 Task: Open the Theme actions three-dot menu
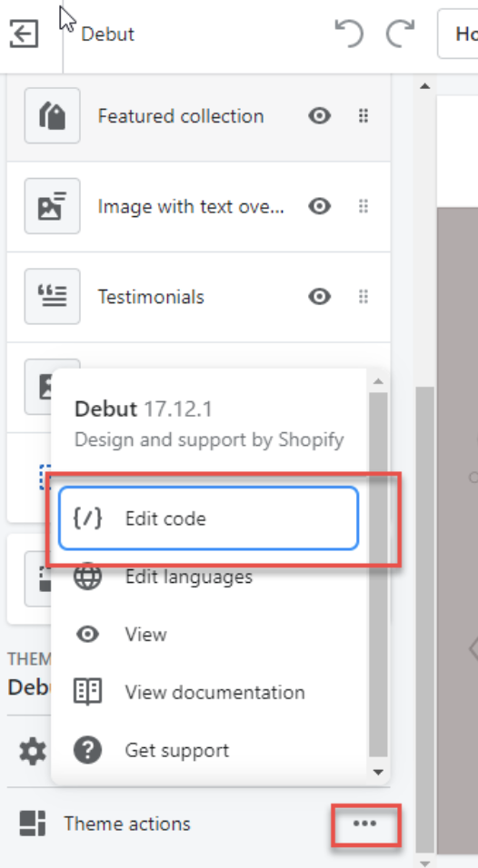(x=365, y=824)
